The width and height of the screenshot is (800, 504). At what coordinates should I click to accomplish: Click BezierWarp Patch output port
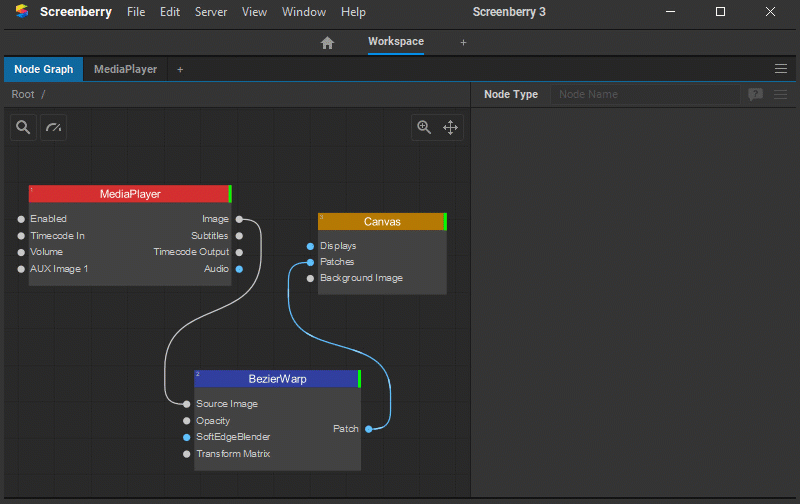click(x=369, y=429)
